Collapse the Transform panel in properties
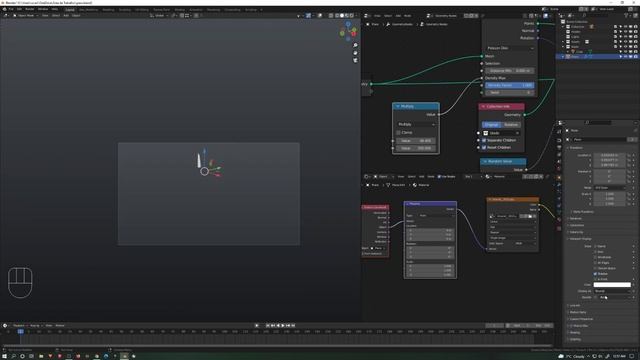Viewport: 640px width, 360px height. pyautogui.click(x=576, y=148)
